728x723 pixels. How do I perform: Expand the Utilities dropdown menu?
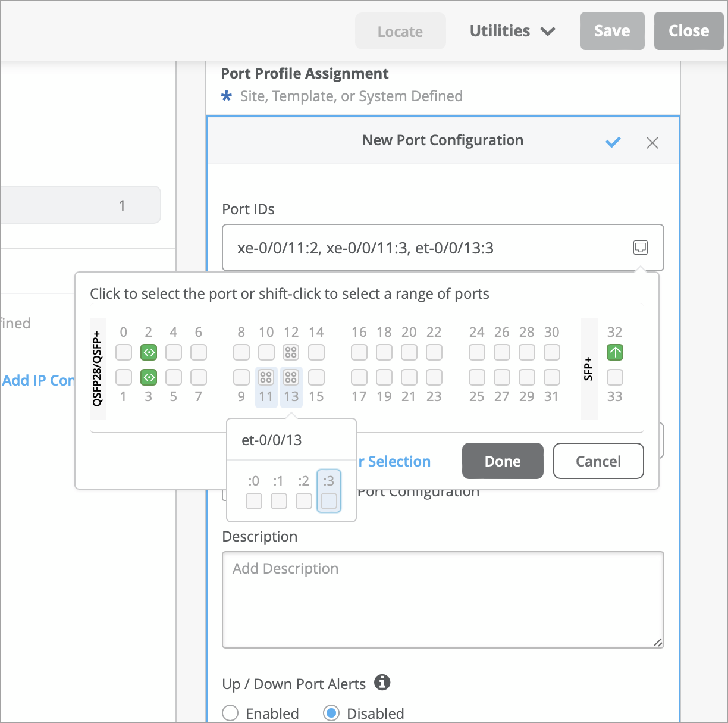pos(512,31)
